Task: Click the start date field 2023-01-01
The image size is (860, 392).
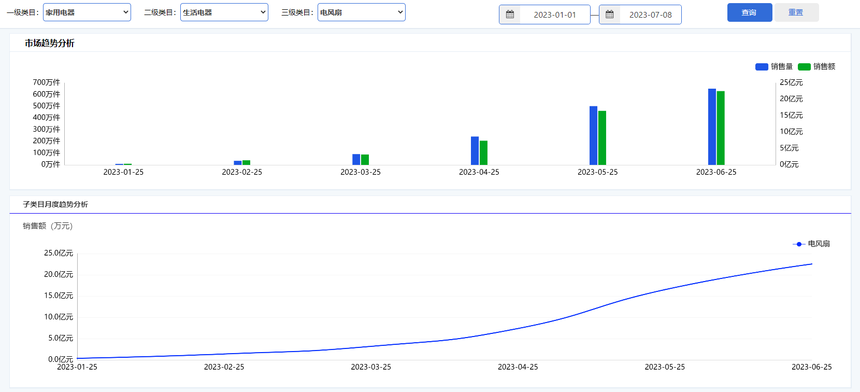Action: tap(554, 15)
